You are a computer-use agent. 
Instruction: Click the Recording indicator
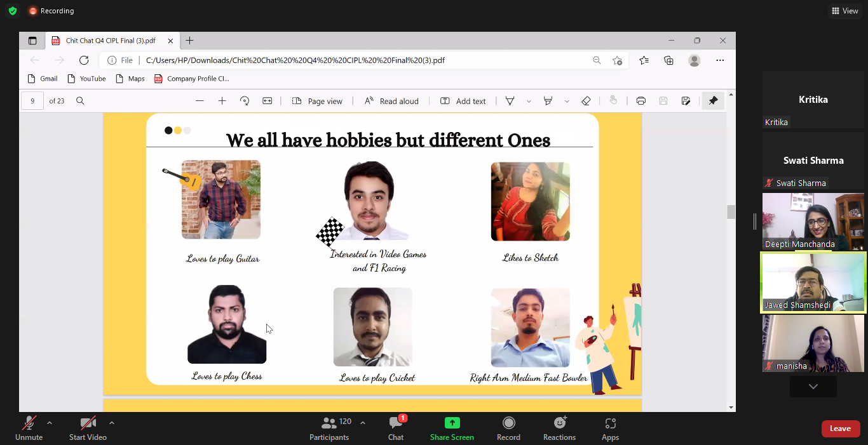(x=51, y=11)
